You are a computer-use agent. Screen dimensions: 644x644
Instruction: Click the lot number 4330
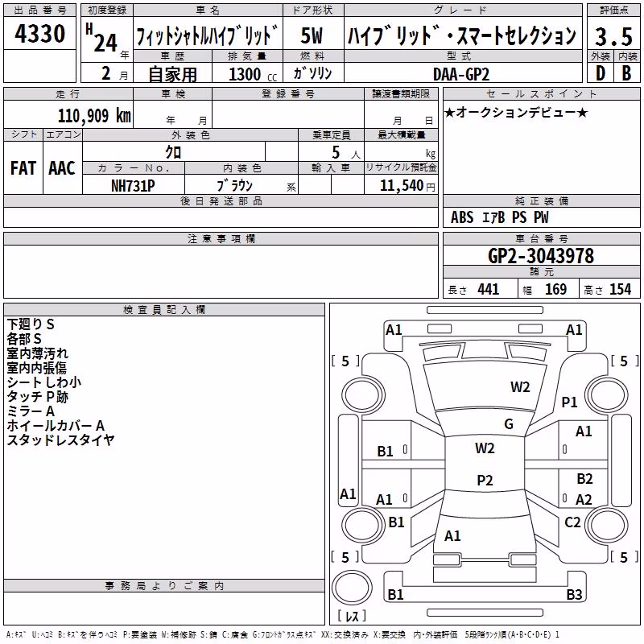[39, 33]
